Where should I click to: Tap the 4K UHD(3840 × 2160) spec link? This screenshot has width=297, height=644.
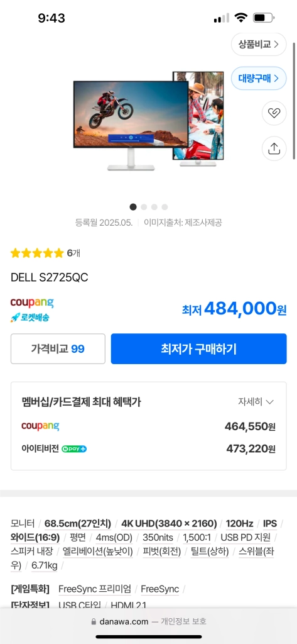169,524
